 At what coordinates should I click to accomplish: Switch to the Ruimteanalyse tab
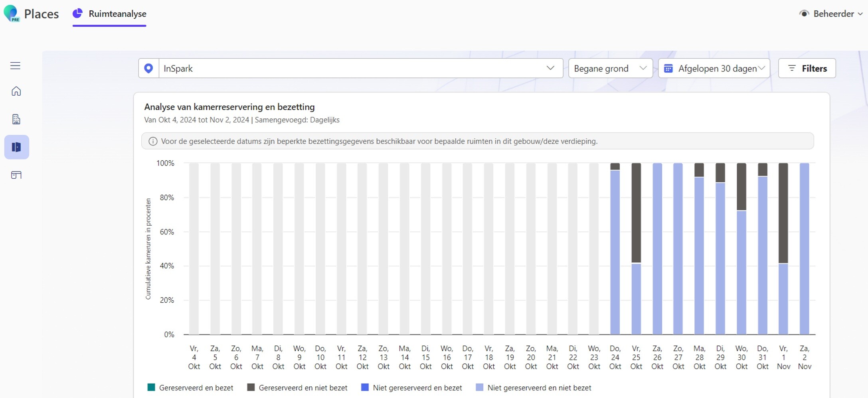point(110,14)
